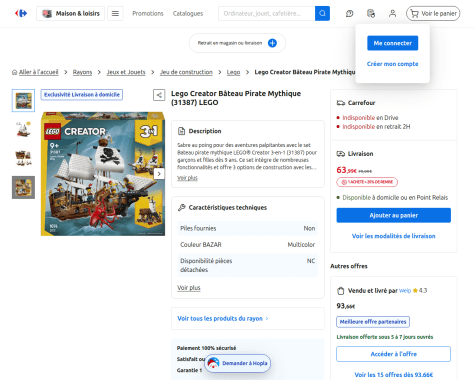Image resolution: width=475 pixels, height=380 pixels.
Task: Click Exclusivité Livraison à domicile badge
Action: click(82, 95)
